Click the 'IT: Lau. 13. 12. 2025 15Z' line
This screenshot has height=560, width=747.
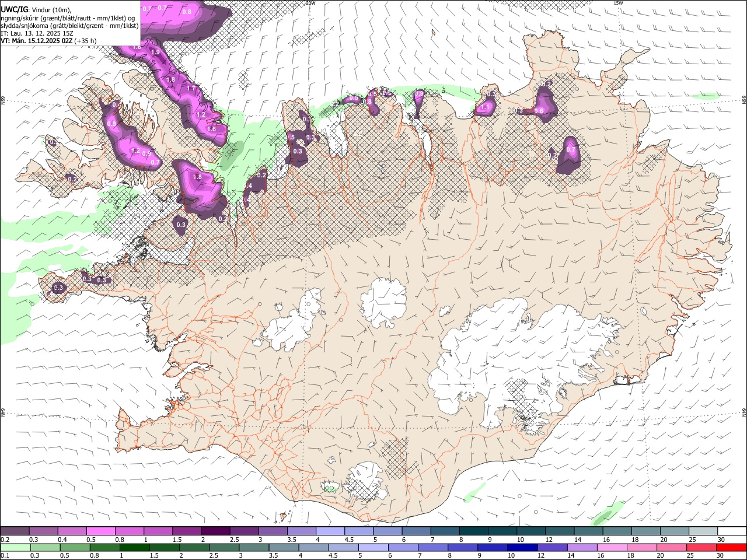click(x=37, y=33)
